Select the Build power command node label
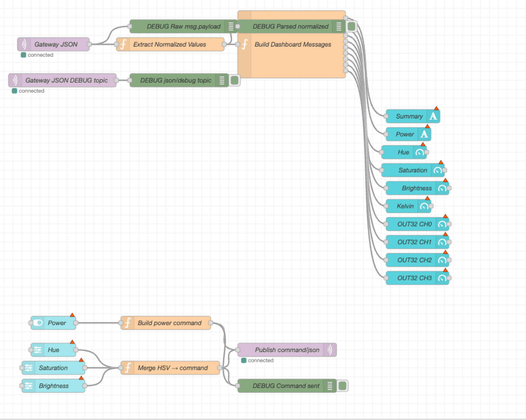526x420 pixels. (x=170, y=323)
